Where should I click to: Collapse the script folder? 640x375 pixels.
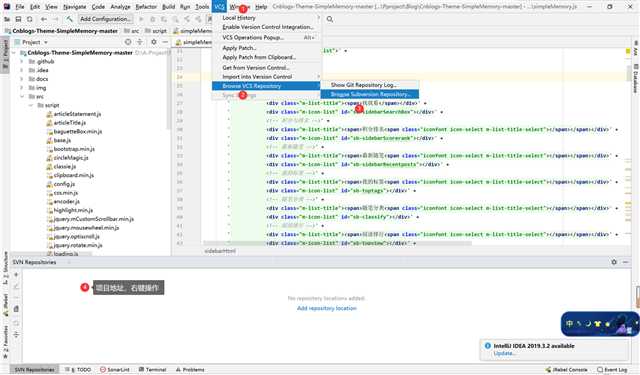pos(31,105)
